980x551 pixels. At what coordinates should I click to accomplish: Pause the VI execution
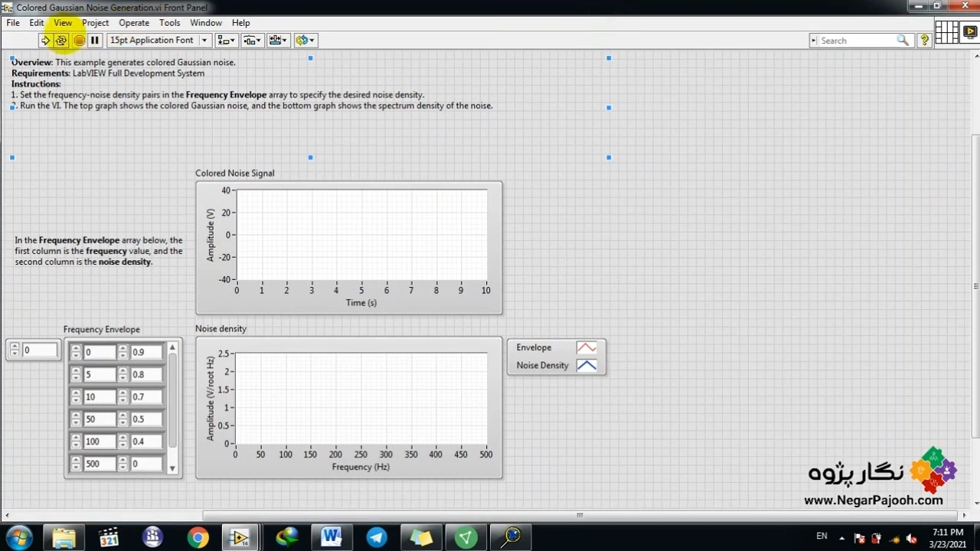95,41
